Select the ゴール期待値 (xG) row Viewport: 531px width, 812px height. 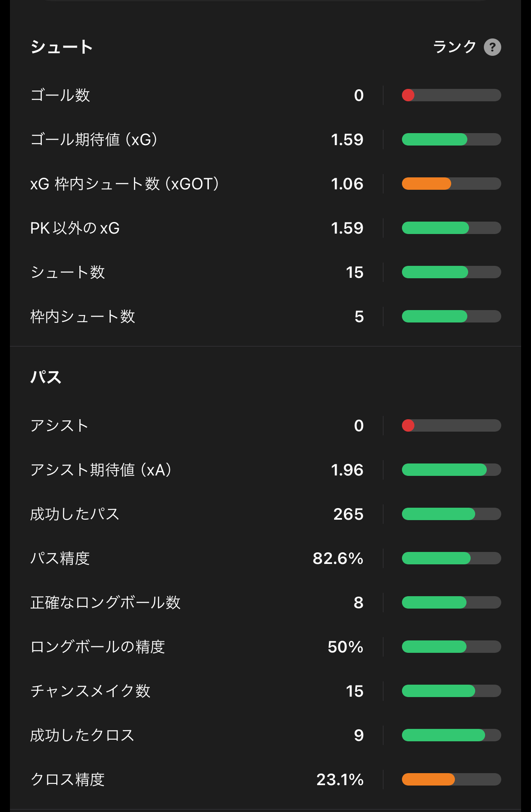tap(265, 139)
